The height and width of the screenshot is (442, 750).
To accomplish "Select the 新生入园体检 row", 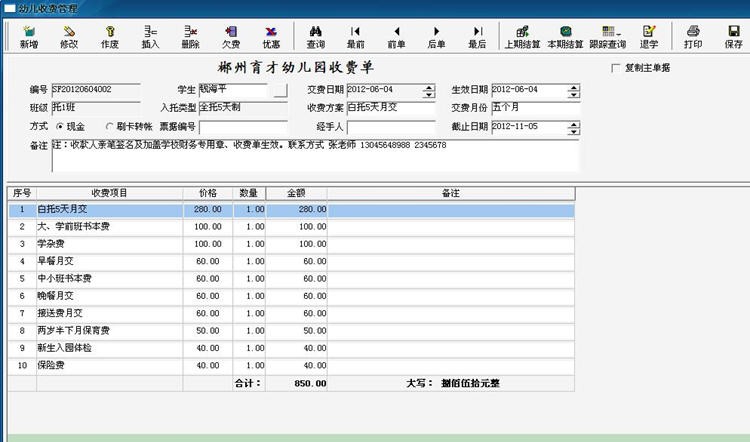I will coord(291,348).
